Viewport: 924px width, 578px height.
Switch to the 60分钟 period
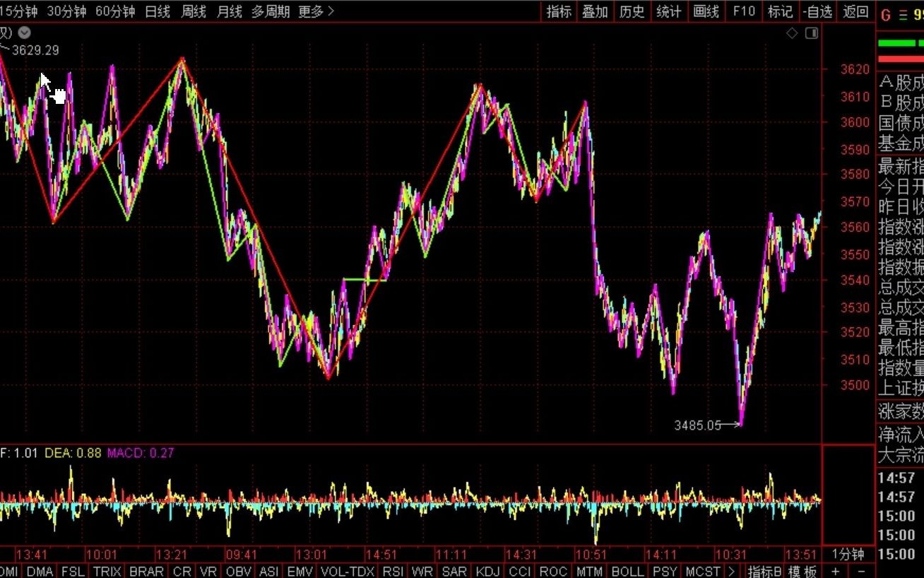(x=115, y=11)
